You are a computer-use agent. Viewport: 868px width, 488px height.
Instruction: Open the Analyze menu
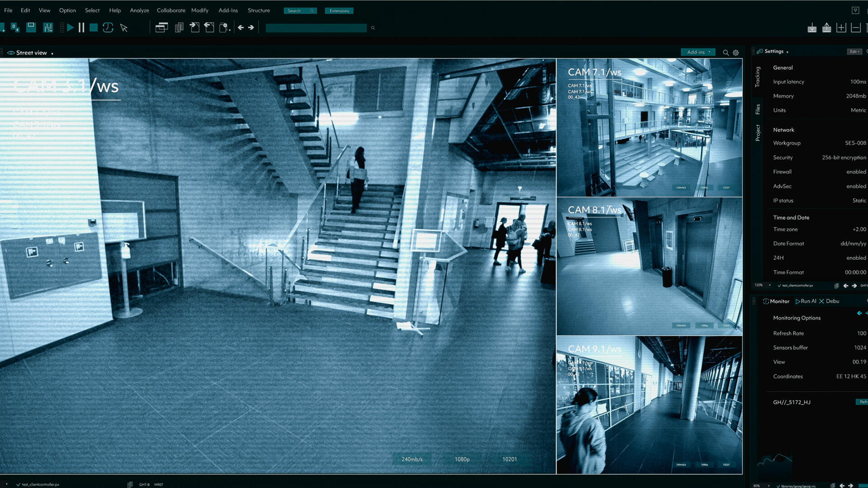coord(139,10)
